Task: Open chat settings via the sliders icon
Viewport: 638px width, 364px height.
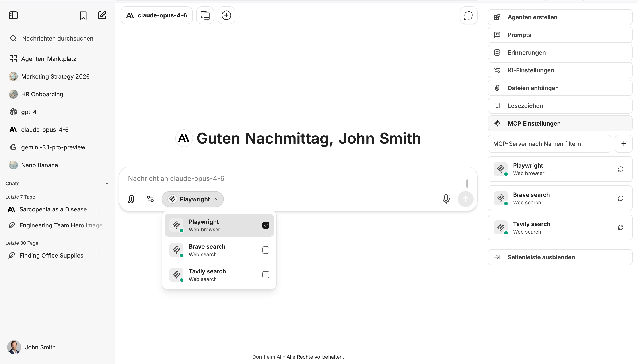Action: [150, 199]
